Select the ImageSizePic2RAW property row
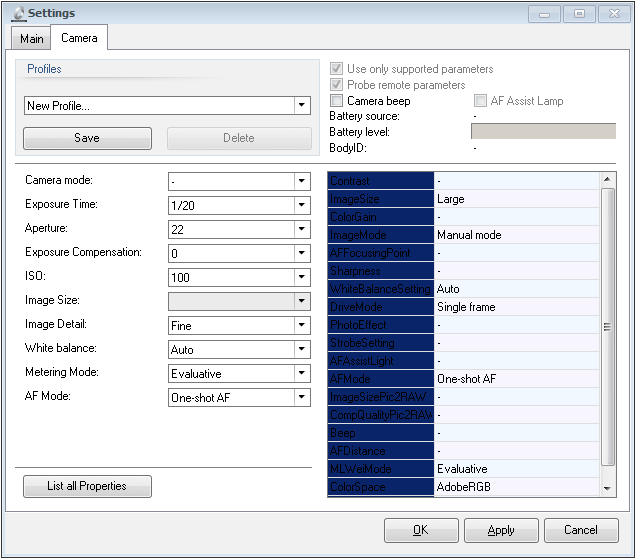This screenshot has height=559, width=636. [x=463, y=397]
